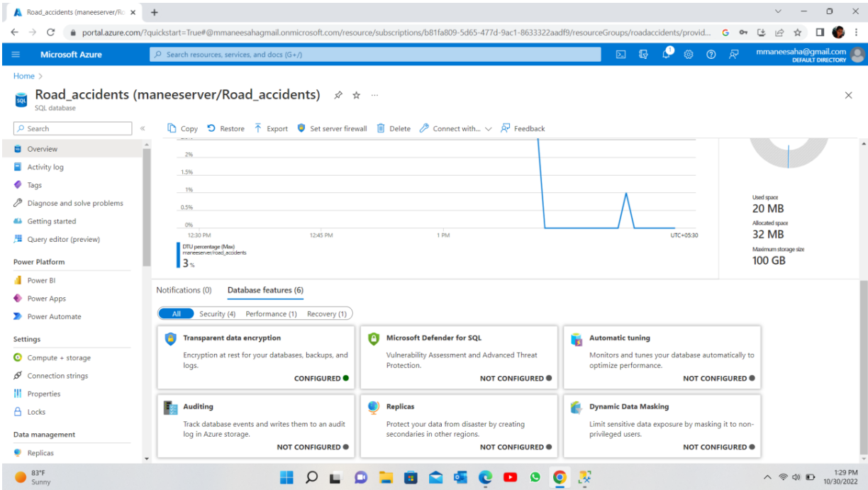Click the sidebar scroll down arrow
The width and height of the screenshot is (868, 490).
click(147, 459)
